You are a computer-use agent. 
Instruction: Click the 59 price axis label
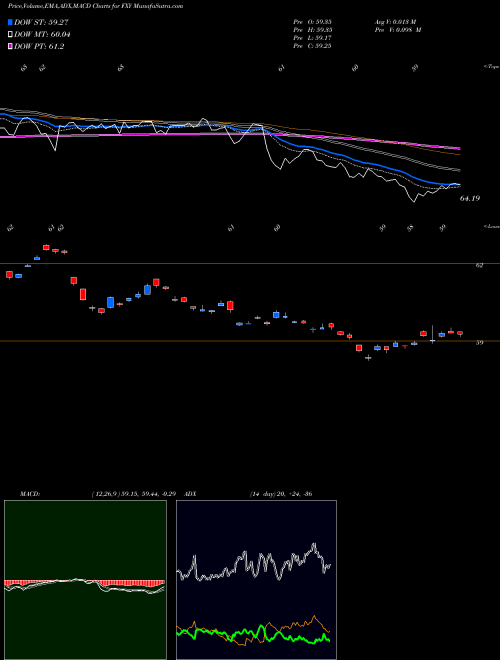click(x=479, y=343)
